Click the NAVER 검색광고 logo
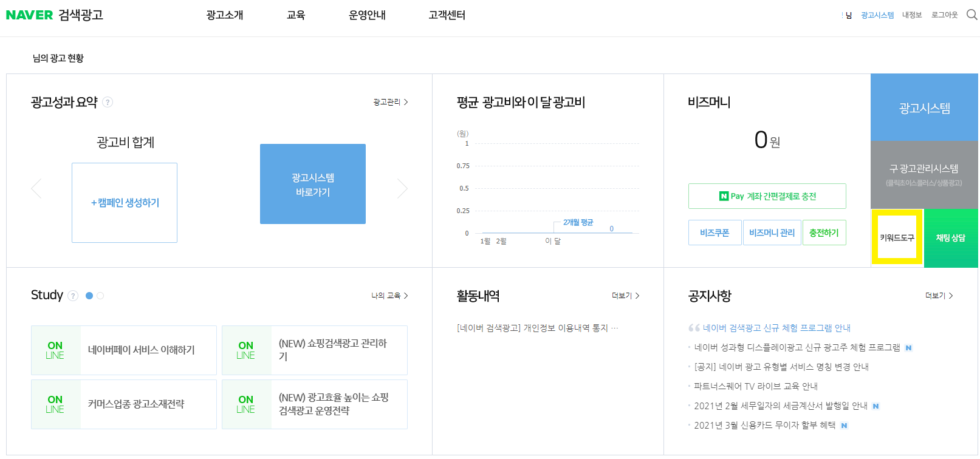 coord(55,15)
